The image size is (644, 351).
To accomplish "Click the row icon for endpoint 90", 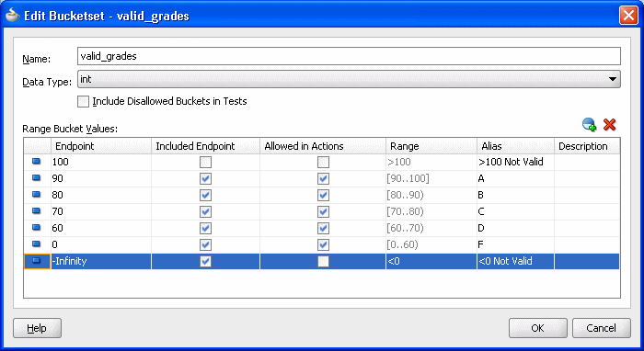I will pos(37,178).
